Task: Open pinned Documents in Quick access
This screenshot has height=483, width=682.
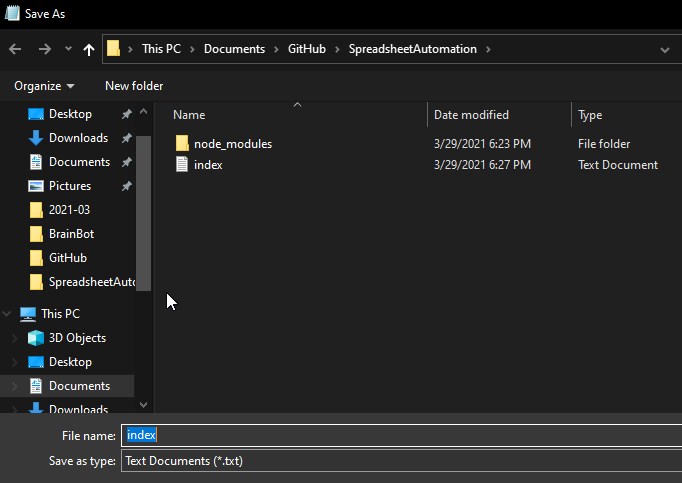Action: (x=79, y=162)
